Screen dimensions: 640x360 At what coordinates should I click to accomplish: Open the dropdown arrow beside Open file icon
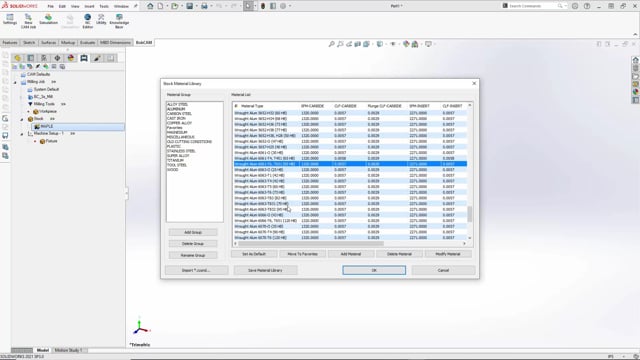tap(182, 6)
